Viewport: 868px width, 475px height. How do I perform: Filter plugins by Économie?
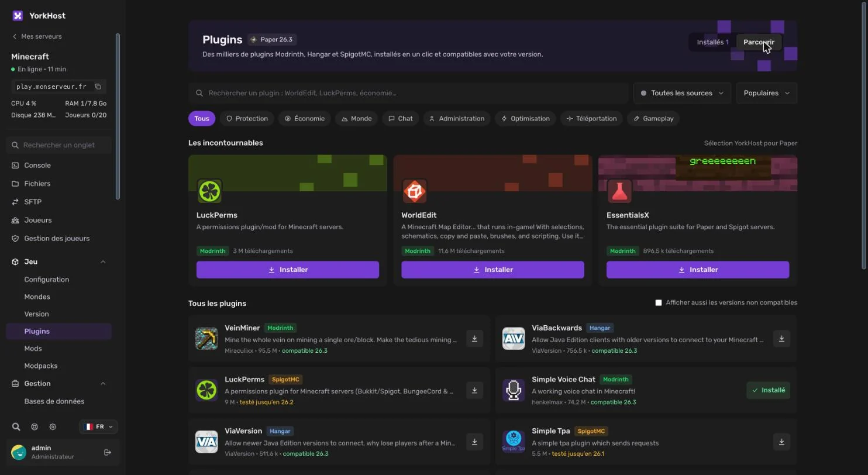[x=304, y=118]
